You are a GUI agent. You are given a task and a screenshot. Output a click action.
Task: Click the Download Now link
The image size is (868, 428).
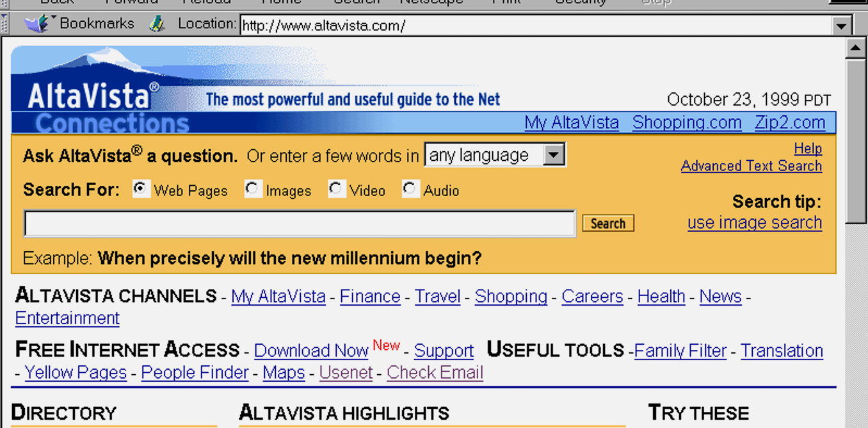[311, 351]
